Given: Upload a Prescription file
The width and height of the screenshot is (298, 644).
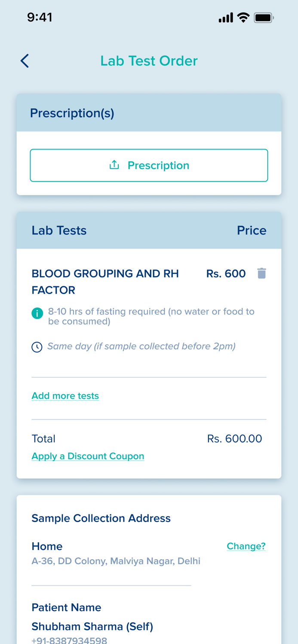Looking at the screenshot, I should (x=149, y=165).
